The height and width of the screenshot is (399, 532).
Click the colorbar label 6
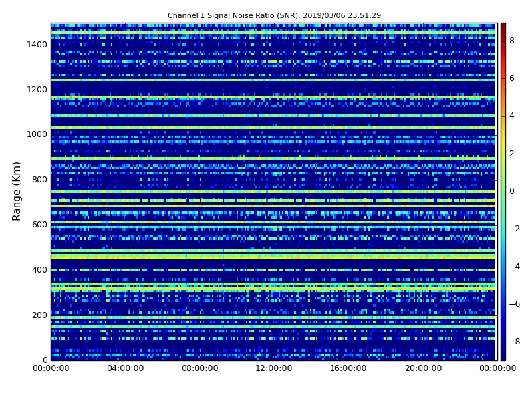[x=512, y=78]
